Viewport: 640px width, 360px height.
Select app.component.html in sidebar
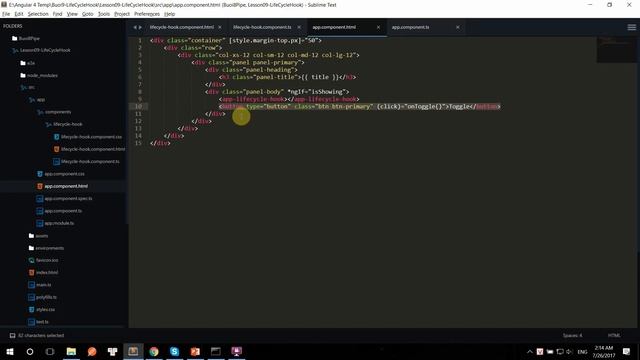click(66, 186)
